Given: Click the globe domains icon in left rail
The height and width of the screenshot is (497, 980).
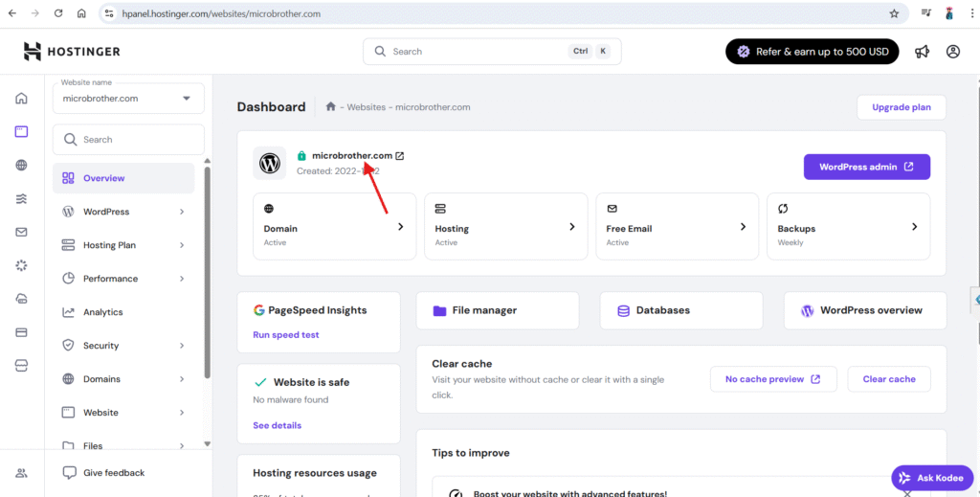Looking at the screenshot, I should (x=21, y=165).
